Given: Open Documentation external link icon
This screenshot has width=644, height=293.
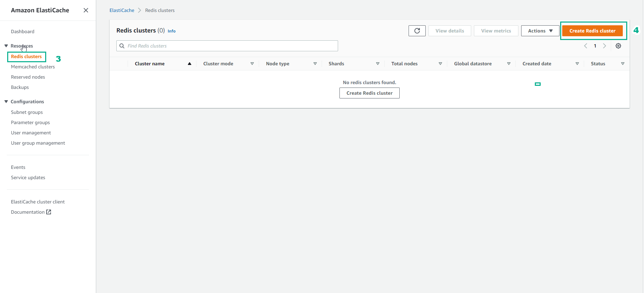Looking at the screenshot, I should 49,212.
